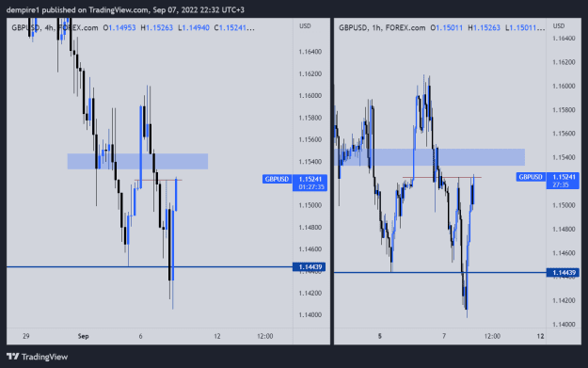Click the 1.15400 axis label on 4h chart
588x368 pixels.
[x=310, y=162]
